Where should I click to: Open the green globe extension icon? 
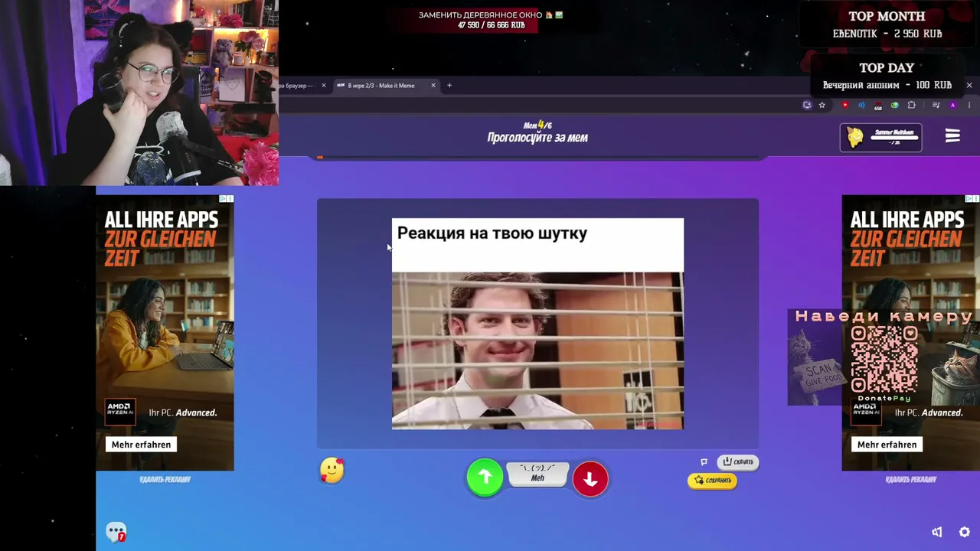tap(894, 105)
